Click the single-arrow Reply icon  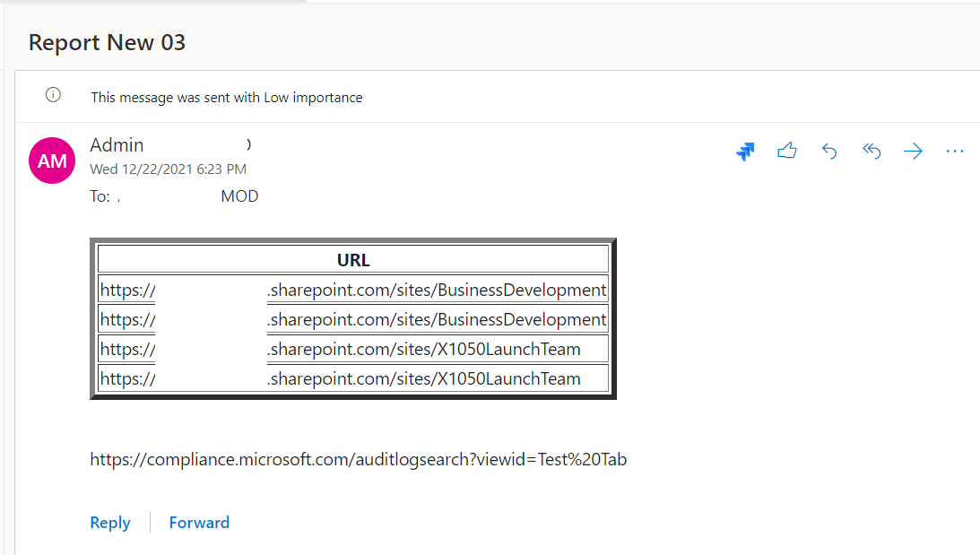coord(829,152)
